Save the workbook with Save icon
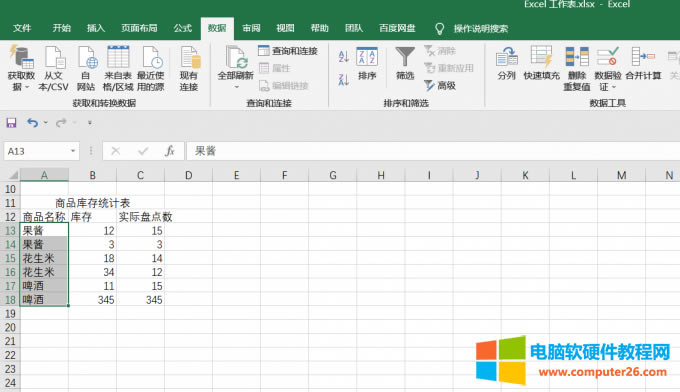This screenshot has width=680, height=392. coord(11,123)
